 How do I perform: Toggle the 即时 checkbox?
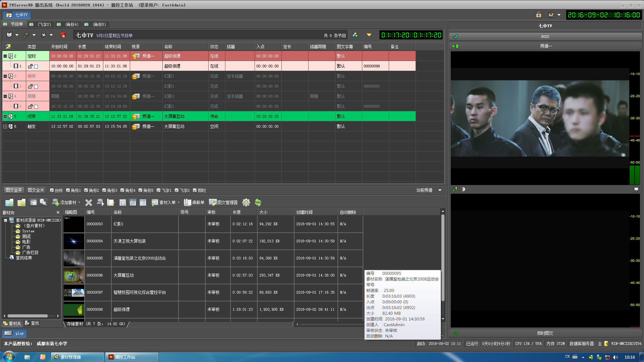pos(195,190)
